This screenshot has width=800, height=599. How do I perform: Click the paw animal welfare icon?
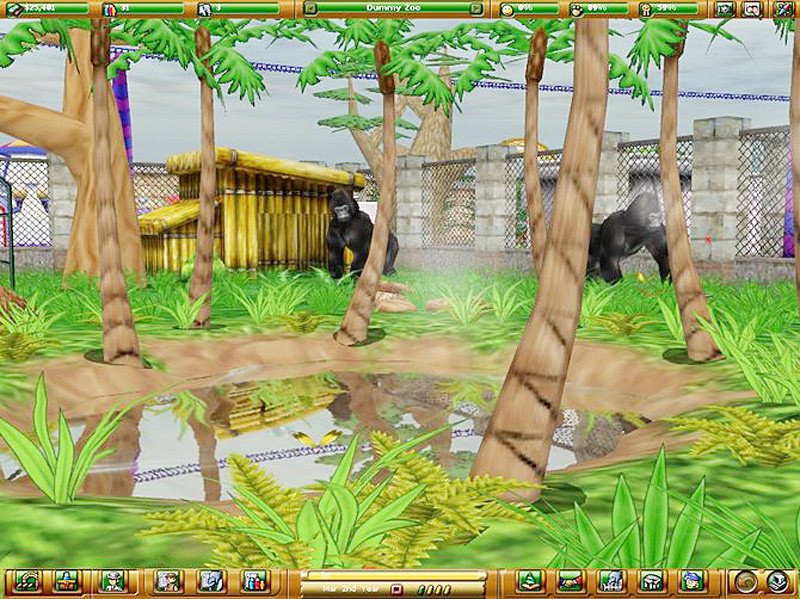577,9
